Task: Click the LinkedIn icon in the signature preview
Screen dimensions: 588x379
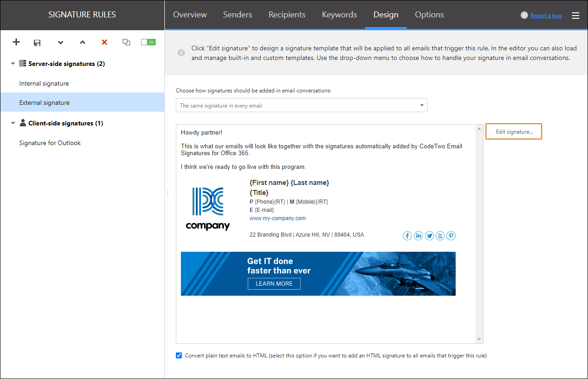Action: click(x=418, y=235)
